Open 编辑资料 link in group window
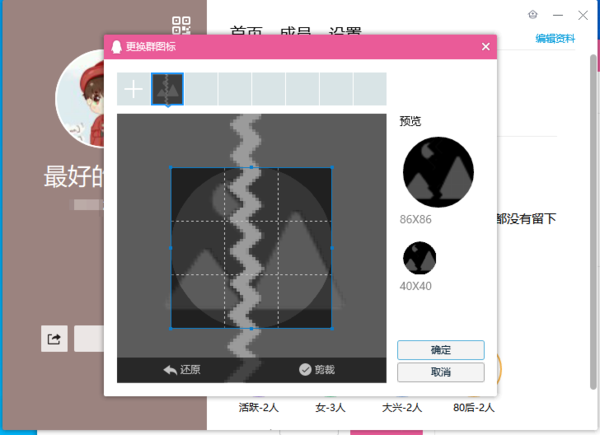Screen dimensions: 600x435 click(555, 38)
